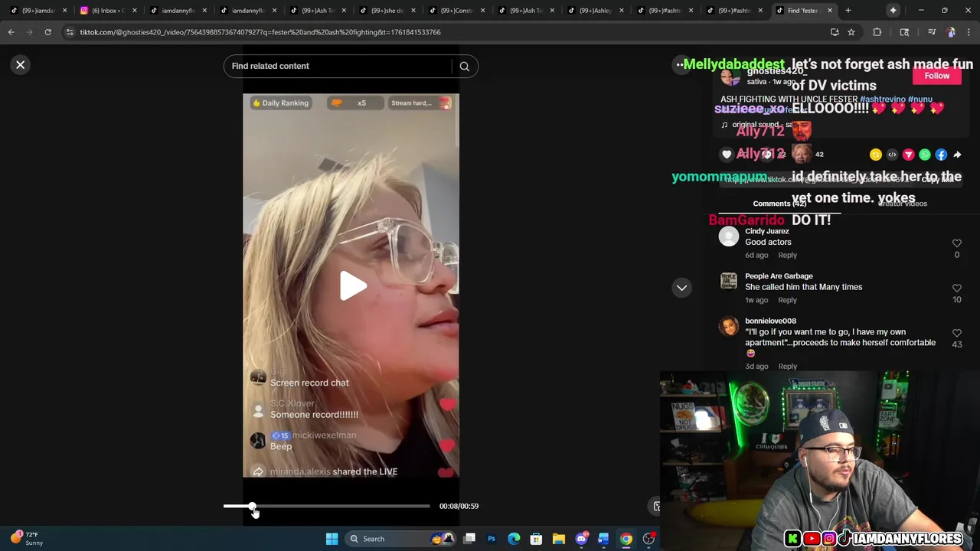Follow ghosties420_ with the Follow button
Viewport: 980px width, 551px height.
936,76
